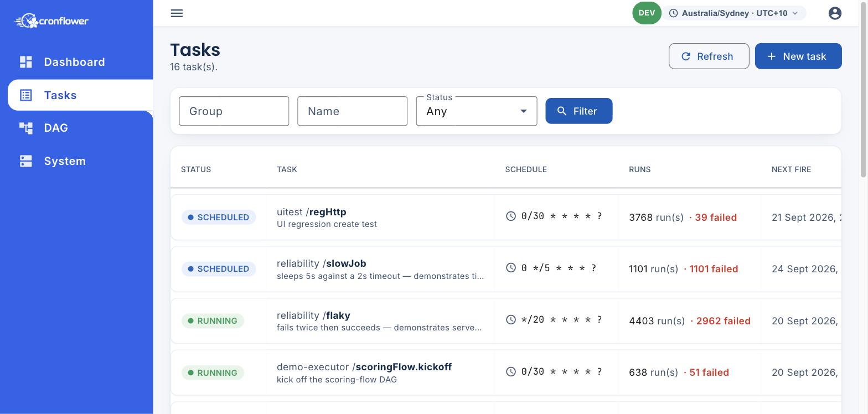
Task: Click '3768 run(s)' in regHttp row
Action: 657,218
